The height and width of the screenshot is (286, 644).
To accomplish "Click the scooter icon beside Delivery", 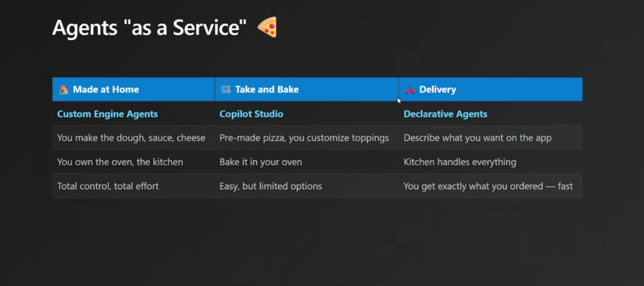I will tap(410, 89).
